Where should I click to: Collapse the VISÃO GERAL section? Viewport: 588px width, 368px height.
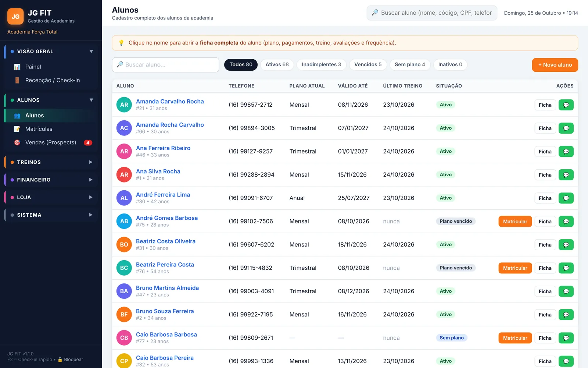[91, 52]
